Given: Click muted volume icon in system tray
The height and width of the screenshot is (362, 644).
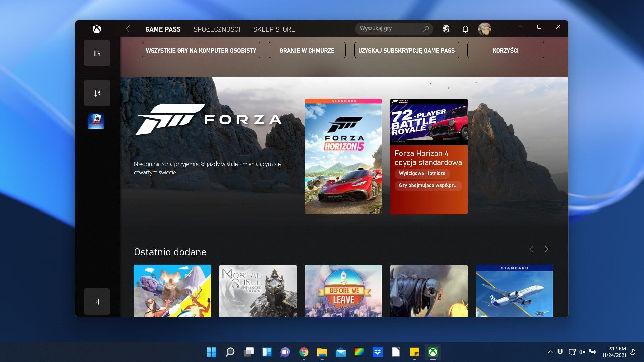Looking at the screenshot, I should click(582, 352).
